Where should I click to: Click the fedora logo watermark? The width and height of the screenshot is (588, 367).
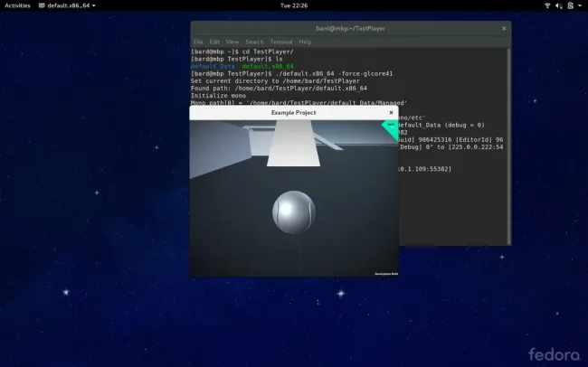pos(554,353)
